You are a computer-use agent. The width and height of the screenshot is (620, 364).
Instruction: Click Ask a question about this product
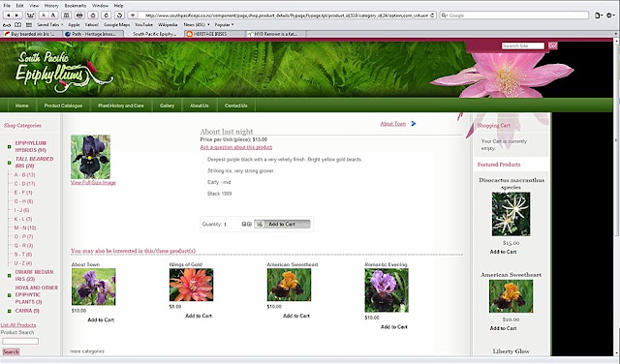(236, 147)
